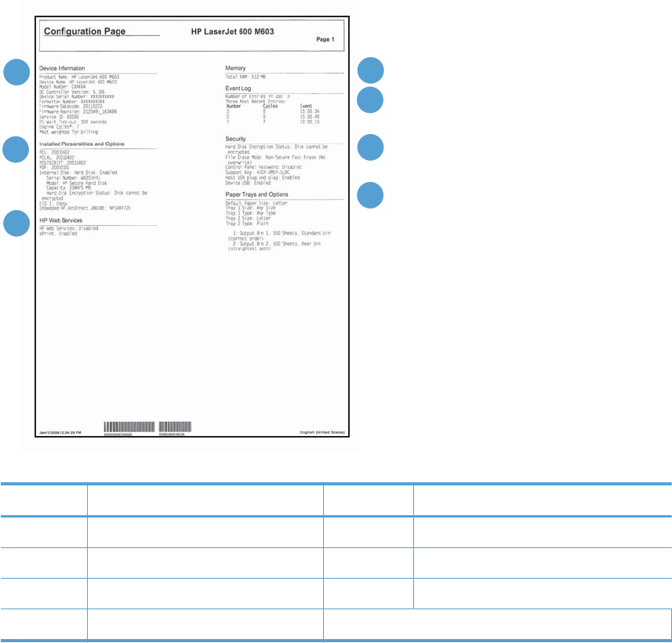The width and height of the screenshot is (672, 643).
Task: Click the "Output Bin 2" rear bin line
Action: 274,246
